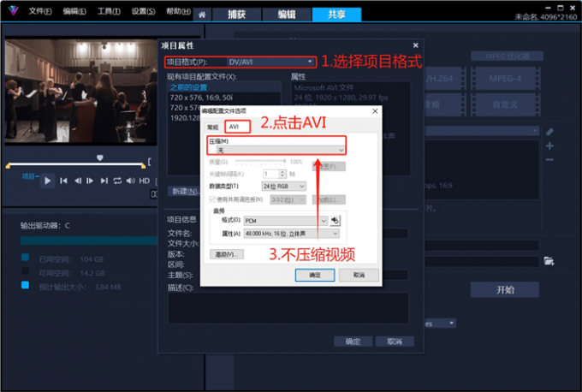Go to the Home tab icon
582x392 pixels.
click(202, 15)
